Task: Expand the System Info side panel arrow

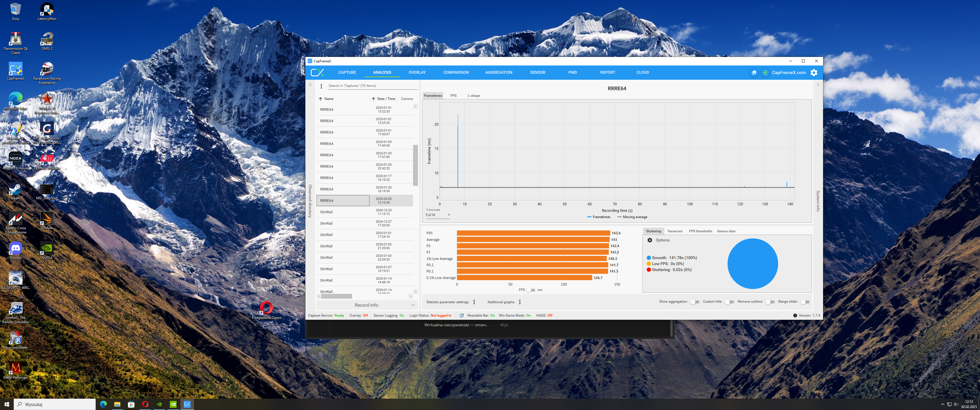Action: [x=818, y=85]
